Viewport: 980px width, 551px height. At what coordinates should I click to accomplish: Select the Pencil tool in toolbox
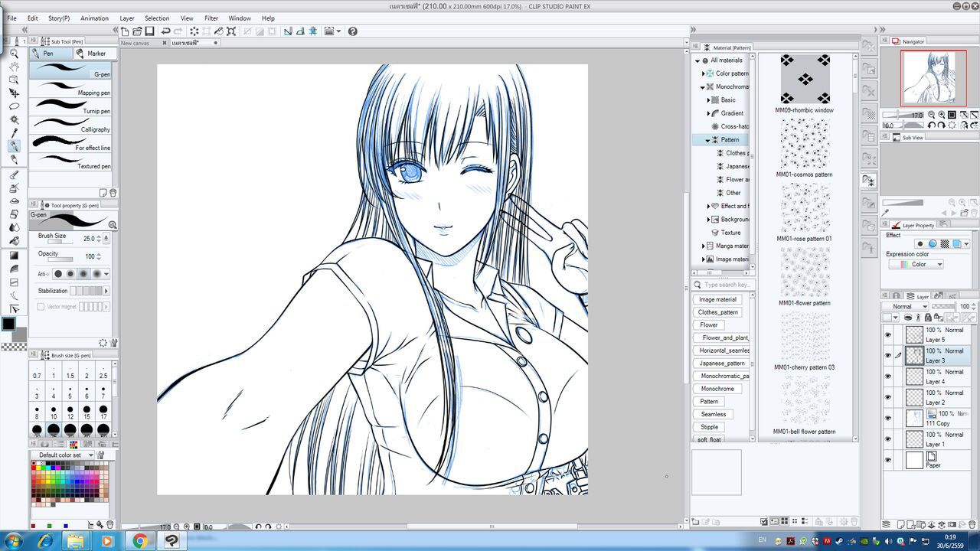click(14, 158)
